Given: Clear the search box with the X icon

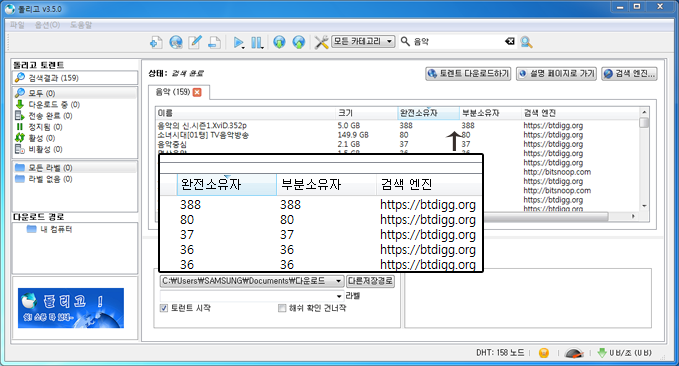Looking at the screenshot, I should 510,41.
